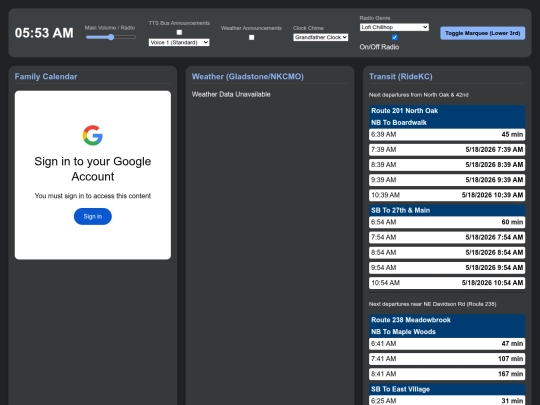Image resolution: width=540 pixels, height=405 pixels.
Task: Select the 7:54 AM departure row
Action: point(447,237)
